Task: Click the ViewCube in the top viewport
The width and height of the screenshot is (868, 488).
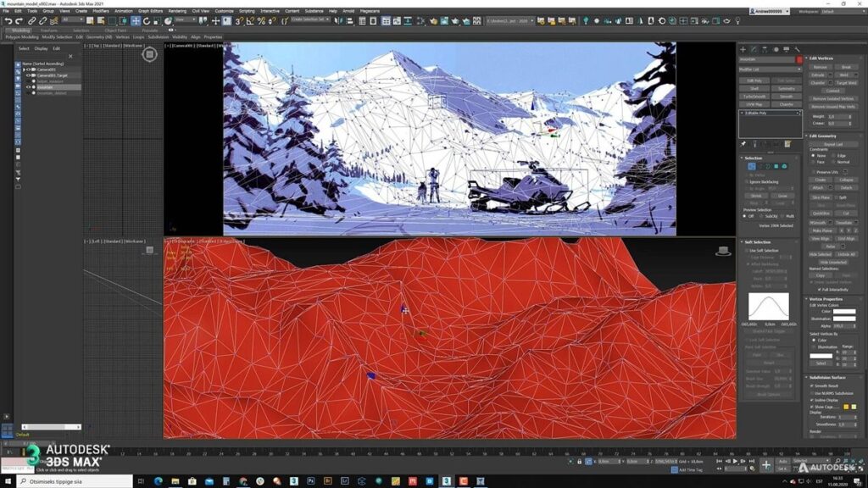Action: point(149,54)
